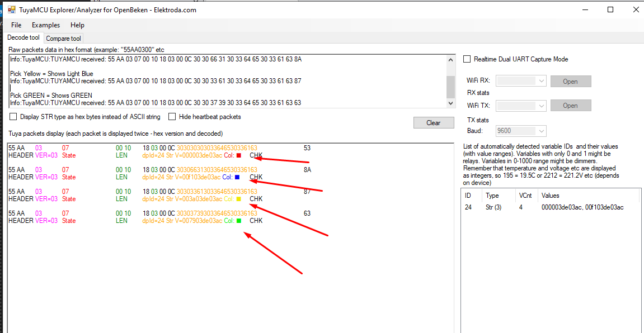Click scroll down arrow of raw packets box
644x333 pixels.
[x=450, y=103]
